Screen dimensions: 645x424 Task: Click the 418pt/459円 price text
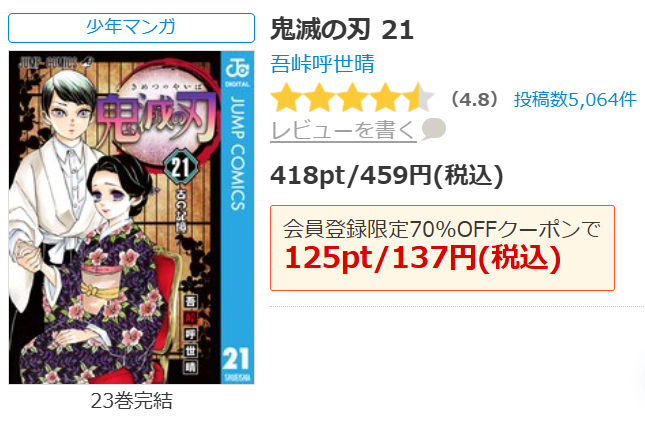[387, 176]
